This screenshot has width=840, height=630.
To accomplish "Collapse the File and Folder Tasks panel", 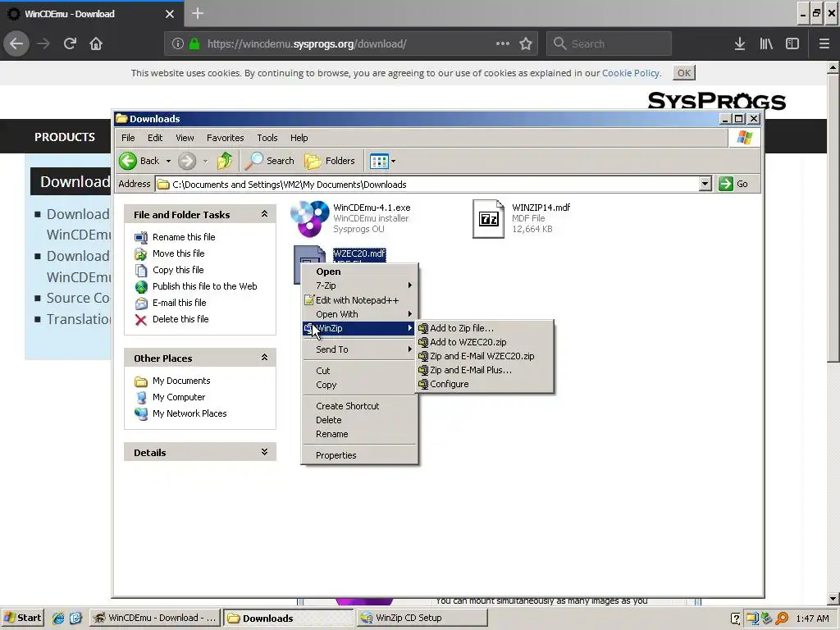I will (264, 214).
